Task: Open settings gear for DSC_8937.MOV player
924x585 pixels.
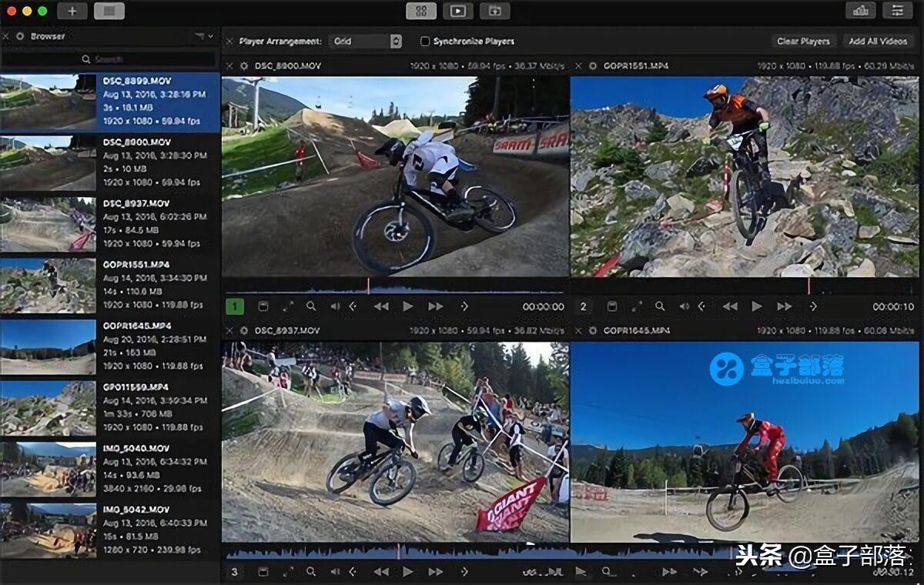Action: click(244, 331)
